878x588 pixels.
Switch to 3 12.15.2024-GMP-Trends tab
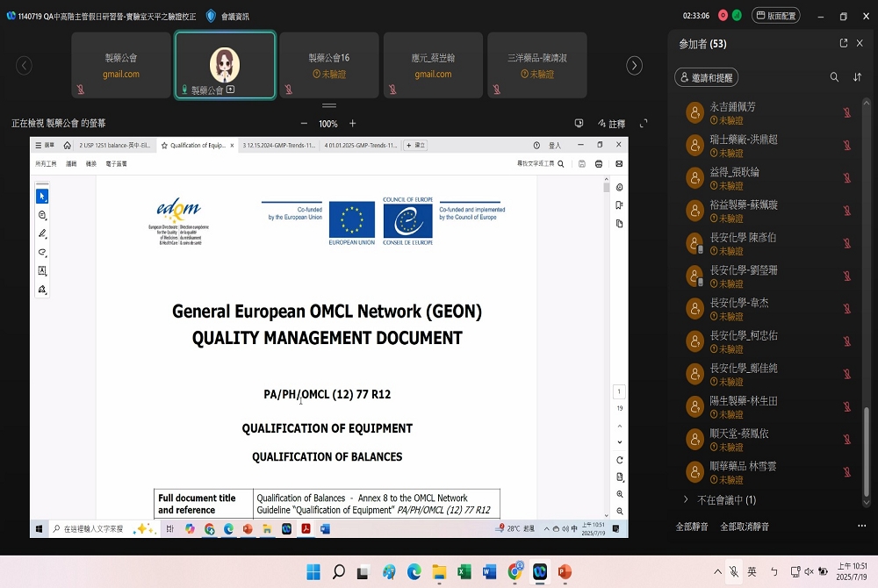279,146
